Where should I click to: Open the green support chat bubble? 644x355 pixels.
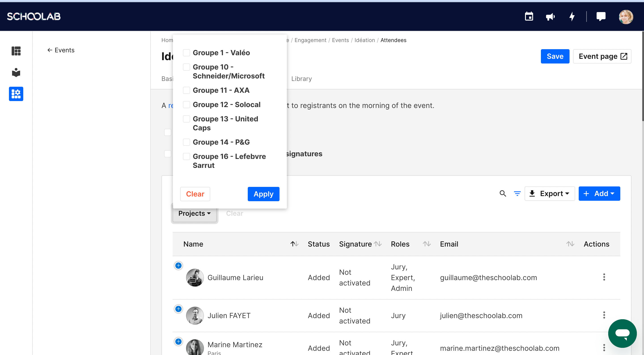click(622, 333)
